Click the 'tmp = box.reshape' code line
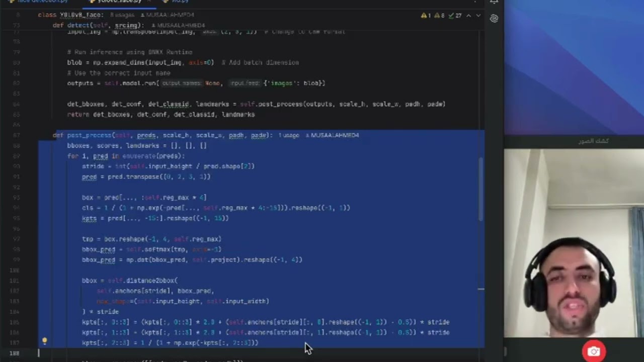644x362 pixels. tap(151, 239)
